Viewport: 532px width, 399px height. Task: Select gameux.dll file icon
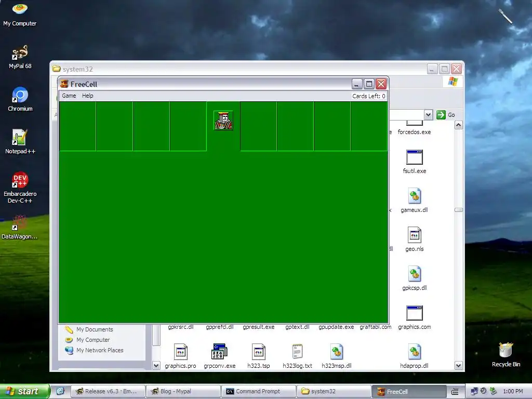pyautogui.click(x=414, y=196)
